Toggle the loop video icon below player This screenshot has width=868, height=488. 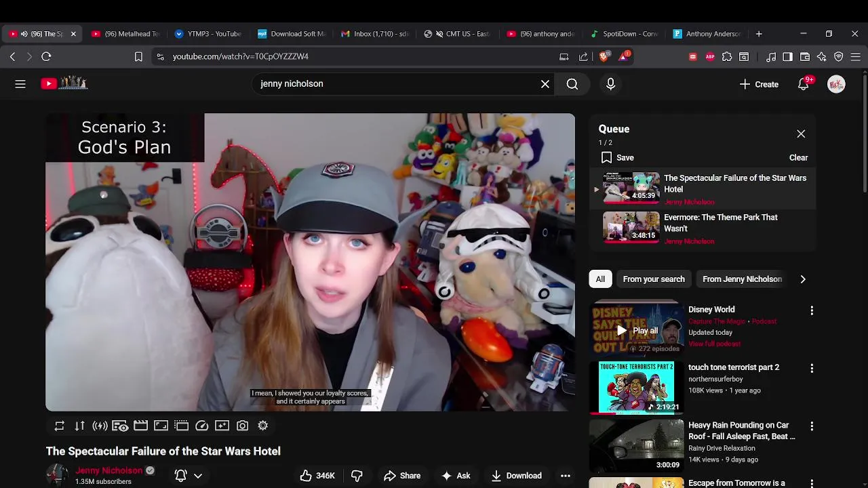60,426
